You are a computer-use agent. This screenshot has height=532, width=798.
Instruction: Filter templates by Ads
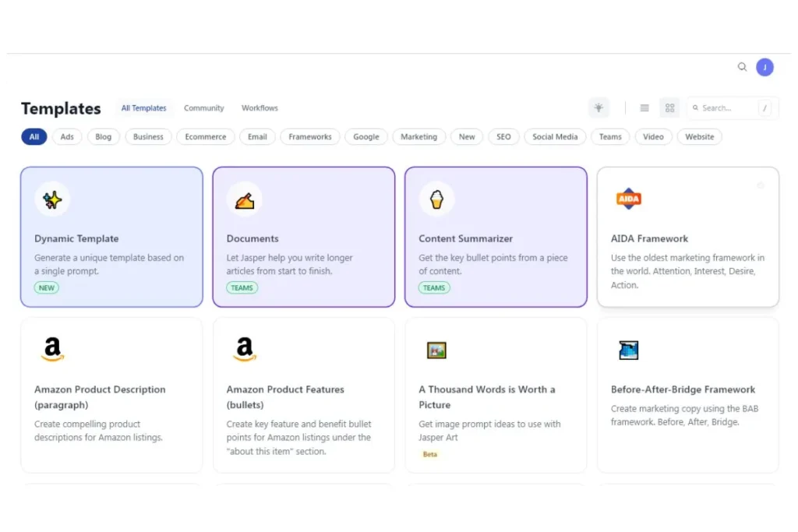pos(67,137)
